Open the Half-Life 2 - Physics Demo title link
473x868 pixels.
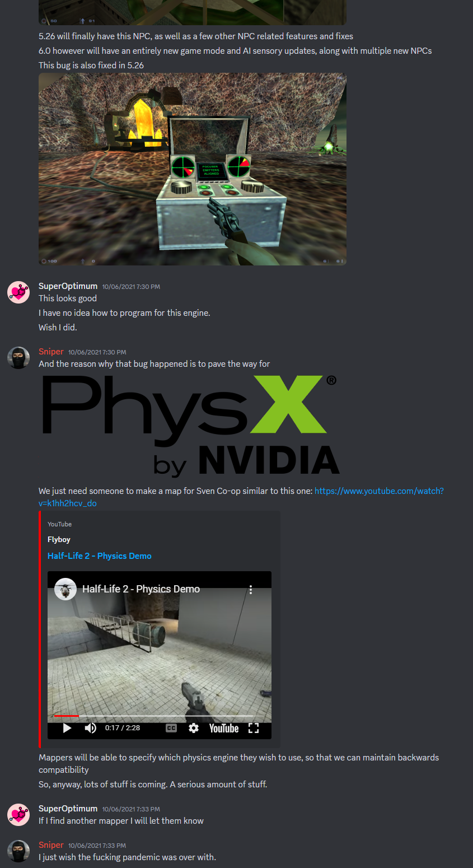click(100, 556)
